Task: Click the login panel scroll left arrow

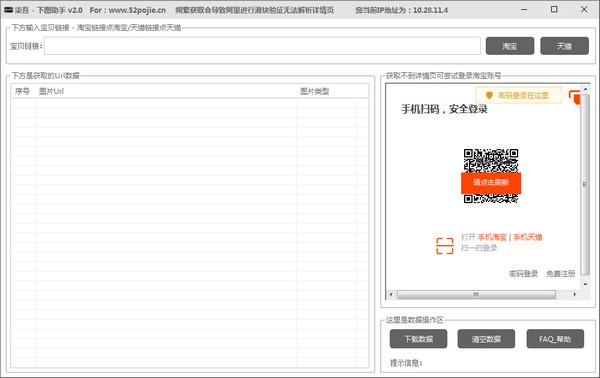Action: (391, 294)
